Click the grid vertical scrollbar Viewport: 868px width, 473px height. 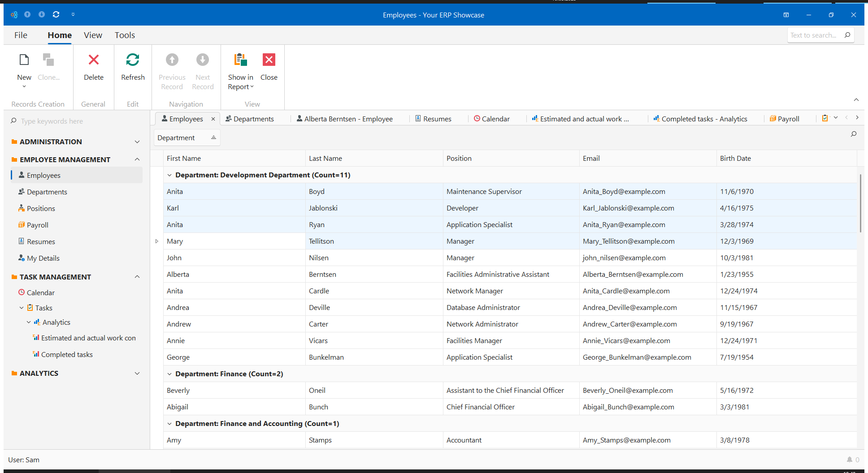860,204
